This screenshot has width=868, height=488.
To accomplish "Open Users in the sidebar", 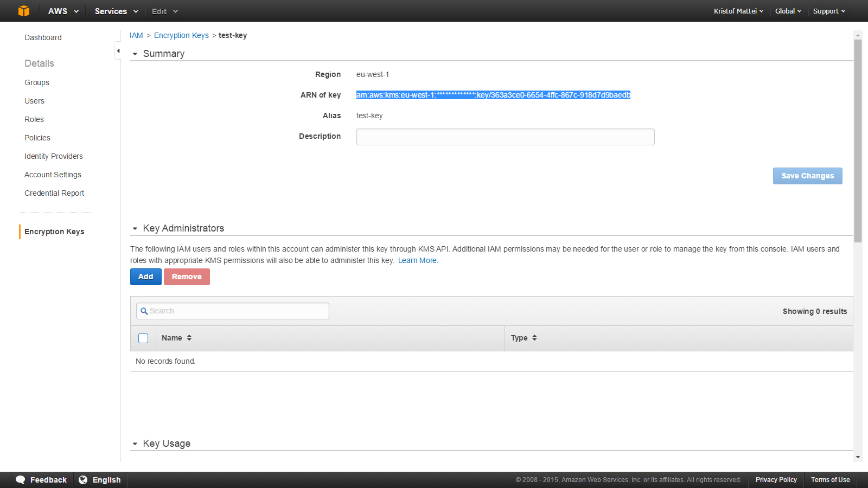I will [x=34, y=101].
